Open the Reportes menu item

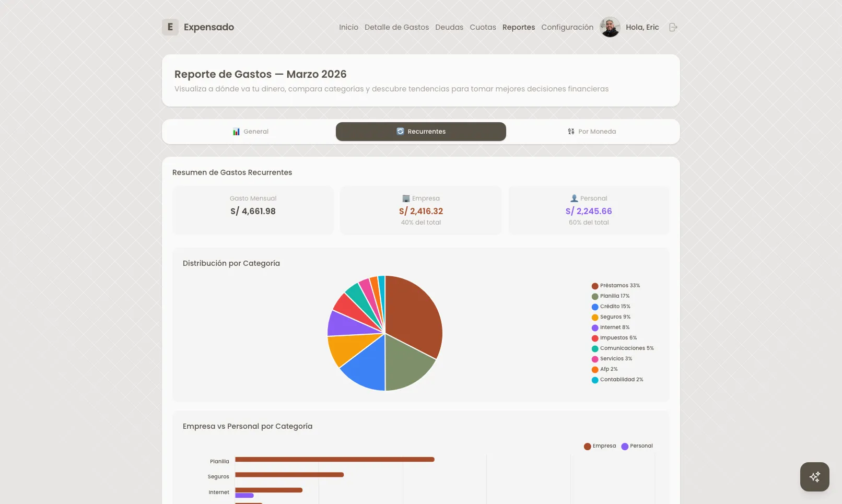518,27
